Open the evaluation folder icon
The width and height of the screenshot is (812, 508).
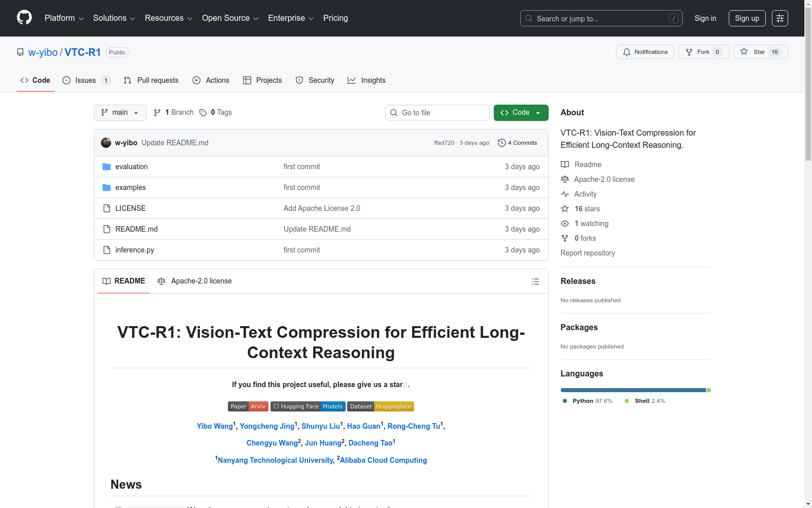(107, 167)
